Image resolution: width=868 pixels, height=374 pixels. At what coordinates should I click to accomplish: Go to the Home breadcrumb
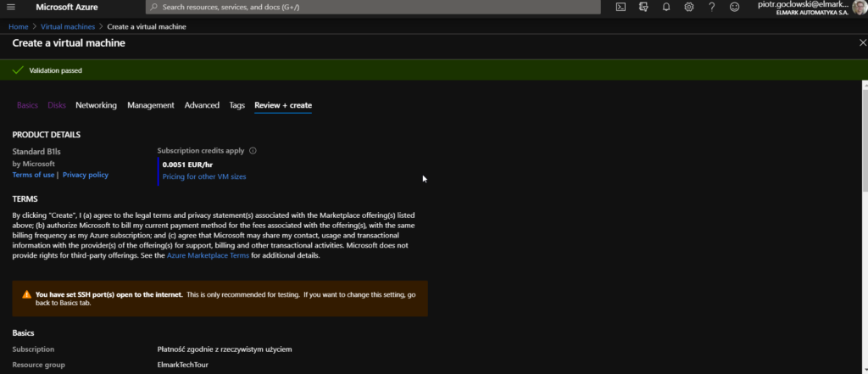pyautogui.click(x=19, y=26)
